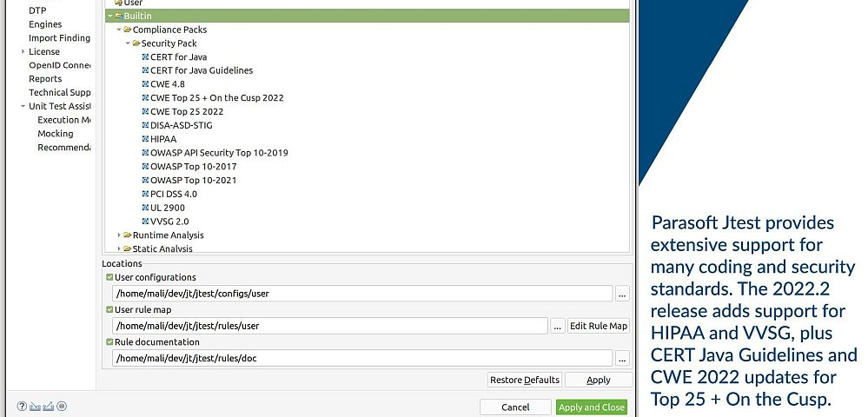This screenshot has height=417, width=868.
Task: Open the Engines preferences page
Action: 45,24
